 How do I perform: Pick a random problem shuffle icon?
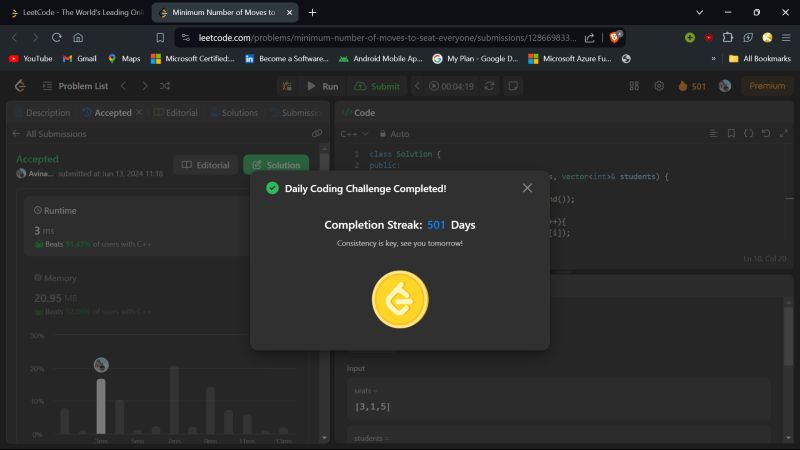[x=165, y=86]
